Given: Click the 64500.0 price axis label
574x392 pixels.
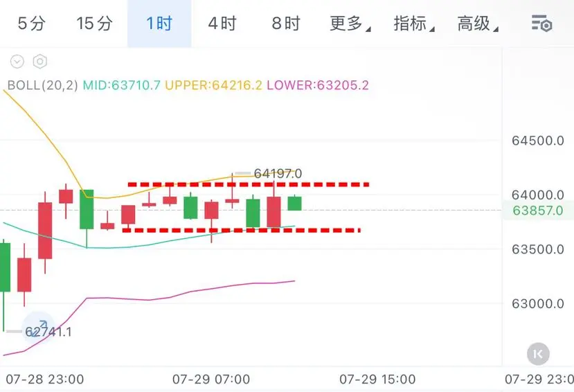Looking at the screenshot, I should [538, 141].
